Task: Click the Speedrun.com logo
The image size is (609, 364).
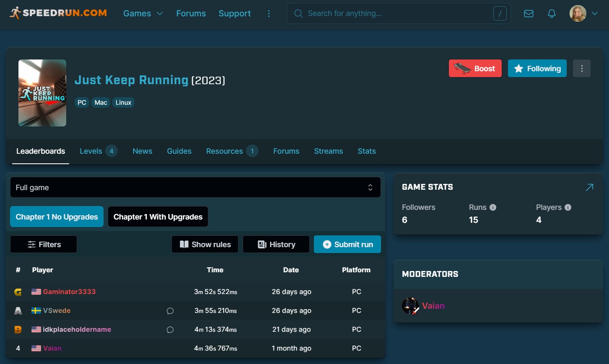Action: click(x=58, y=13)
